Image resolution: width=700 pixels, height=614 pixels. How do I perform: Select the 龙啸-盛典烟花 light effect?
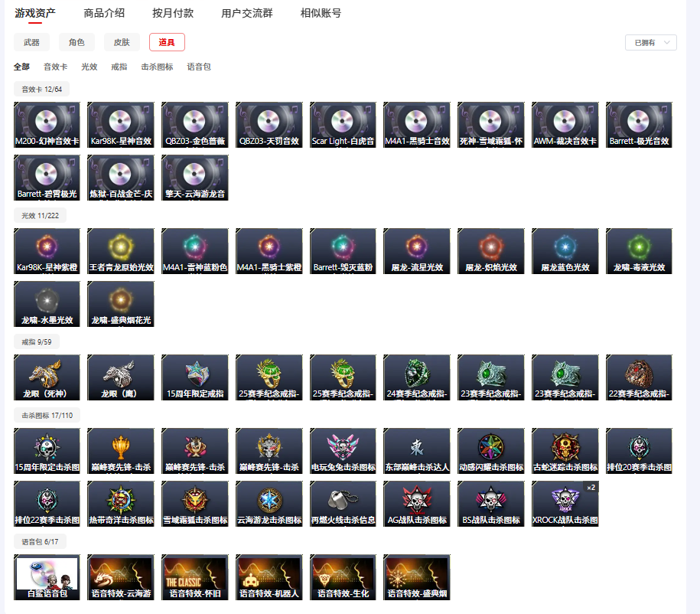point(121,304)
